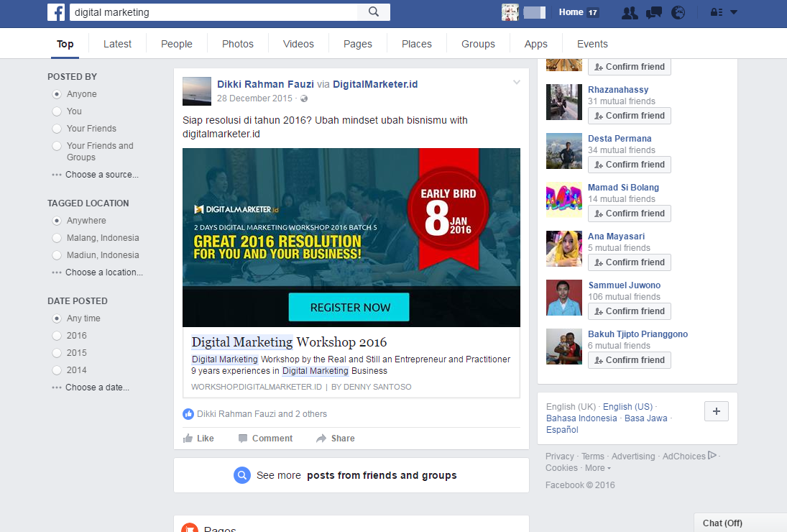
Task: Open the account menu dropdown arrow
Action: coord(734,12)
